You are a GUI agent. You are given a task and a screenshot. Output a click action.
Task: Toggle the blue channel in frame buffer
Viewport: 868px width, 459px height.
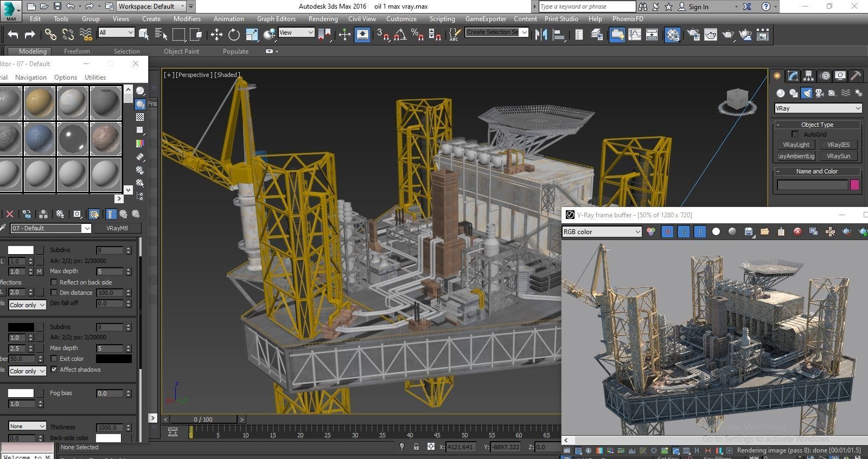pos(700,232)
